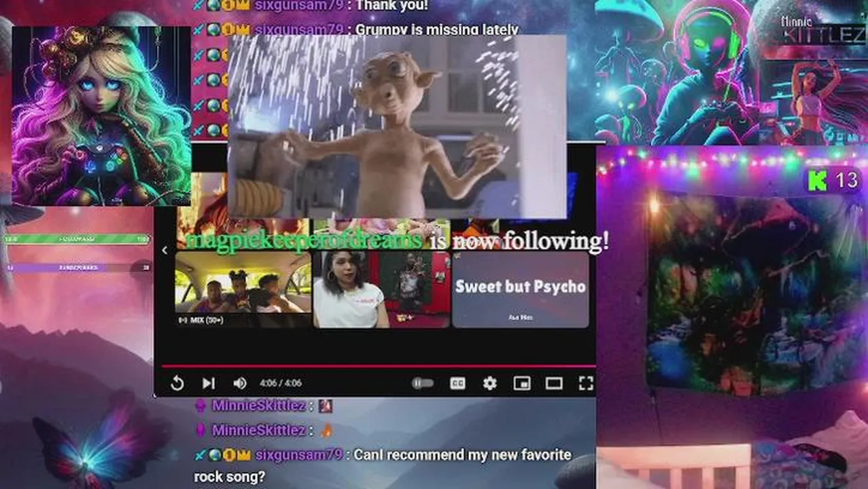Click the Replay button in the video player
Image resolution: width=868 pixels, height=489 pixels.
click(x=177, y=383)
